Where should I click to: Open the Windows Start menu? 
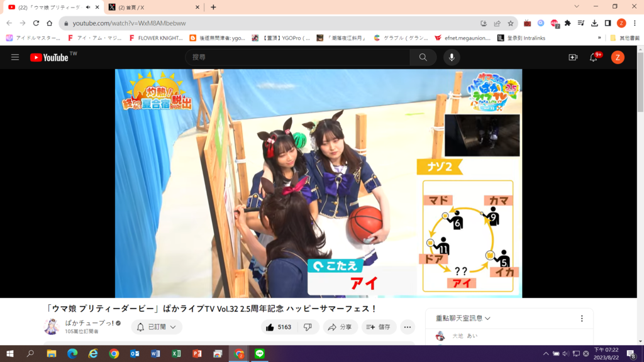pyautogui.click(x=10, y=353)
